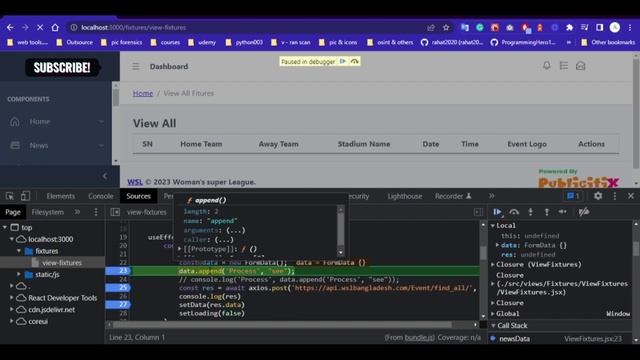Viewport: 640px width, 360px height.
Task: Expand the Home sidebar menu
Action: [56, 121]
